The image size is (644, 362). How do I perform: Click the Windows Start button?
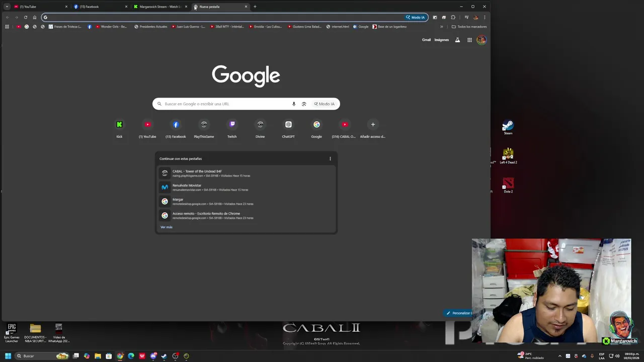pyautogui.click(x=8, y=356)
